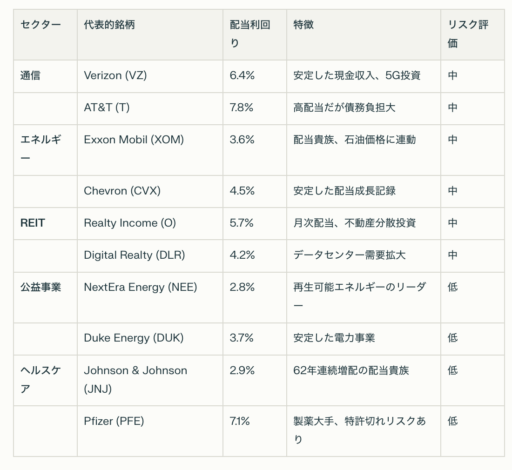
Task: Click the 7.8% dividend yield value
Action: pyautogui.click(x=241, y=108)
